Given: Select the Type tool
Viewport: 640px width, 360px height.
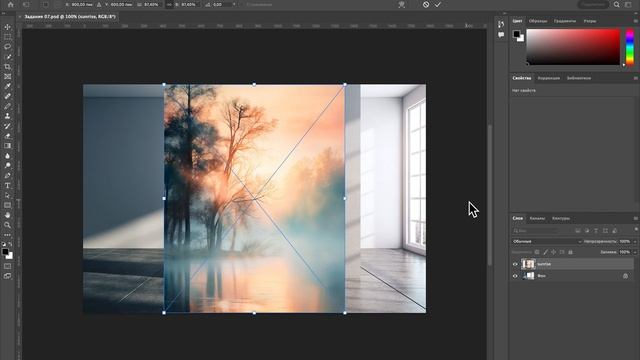Looking at the screenshot, I should click(x=7, y=185).
